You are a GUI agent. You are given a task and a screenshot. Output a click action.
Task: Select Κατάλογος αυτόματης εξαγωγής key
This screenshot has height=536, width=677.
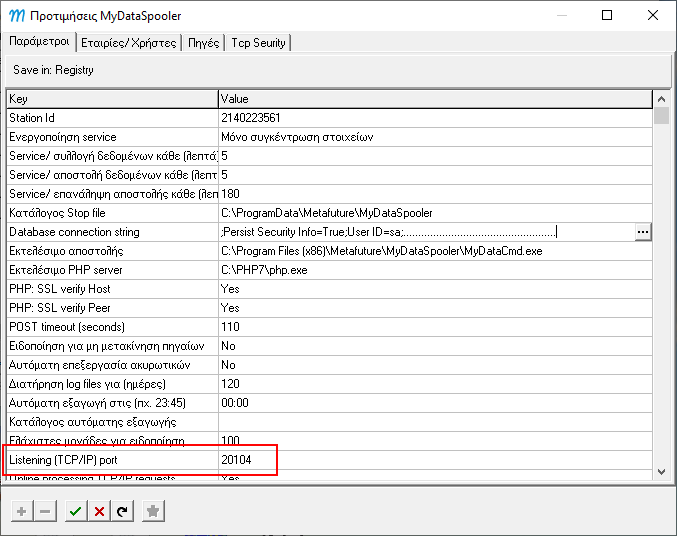[112, 422]
